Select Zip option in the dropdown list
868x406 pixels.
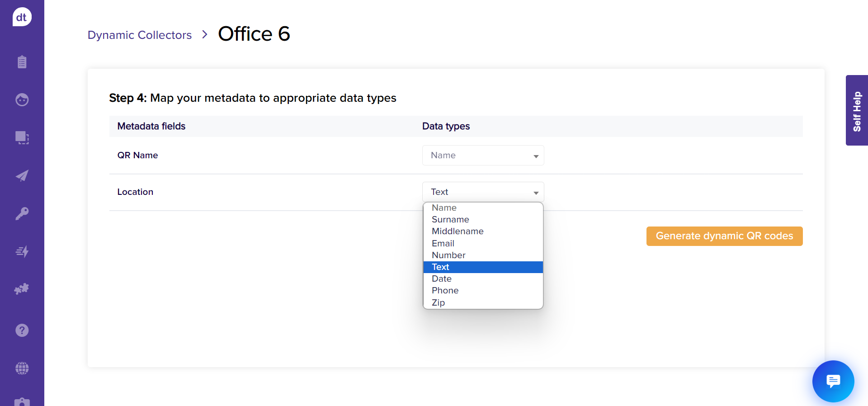438,302
